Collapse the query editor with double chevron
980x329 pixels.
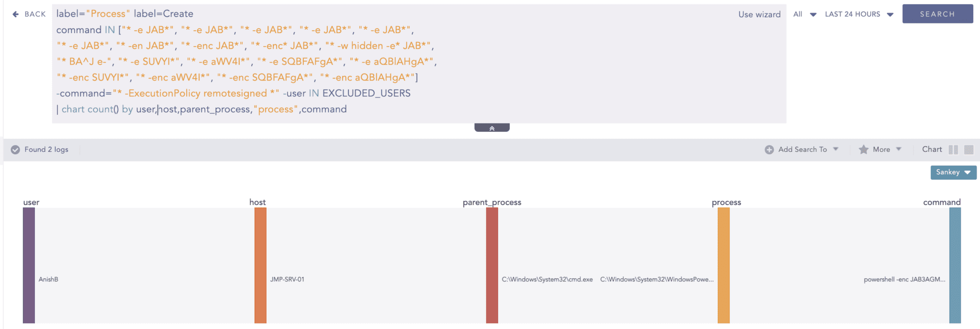[x=492, y=128]
